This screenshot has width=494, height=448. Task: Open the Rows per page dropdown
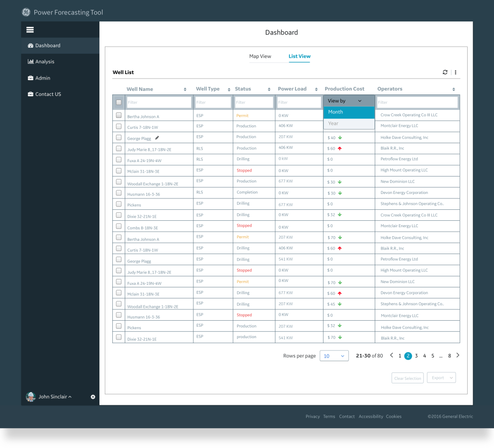click(x=334, y=356)
